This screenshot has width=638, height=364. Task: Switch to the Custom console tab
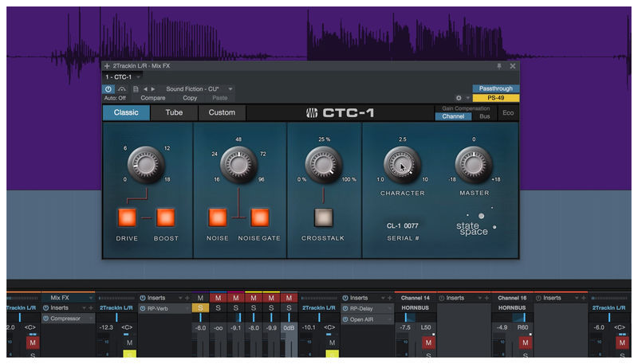(x=222, y=112)
